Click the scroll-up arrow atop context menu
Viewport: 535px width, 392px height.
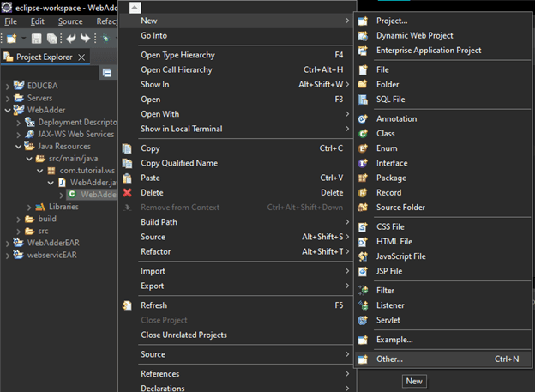click(135, 8)
